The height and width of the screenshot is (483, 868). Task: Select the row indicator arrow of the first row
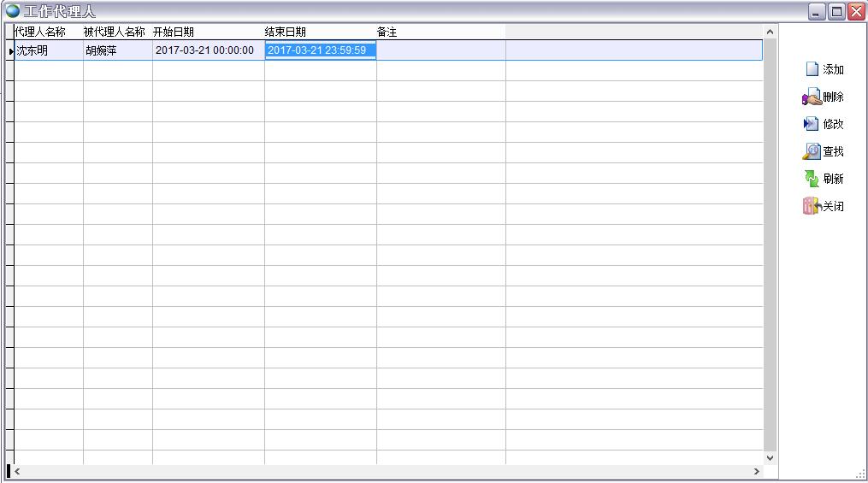click(x=10, y=51)
